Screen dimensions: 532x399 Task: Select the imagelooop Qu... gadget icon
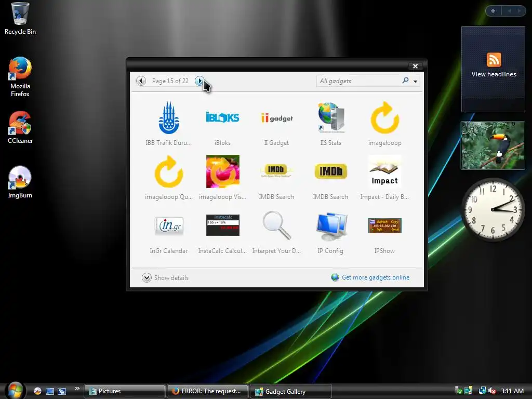169,171
